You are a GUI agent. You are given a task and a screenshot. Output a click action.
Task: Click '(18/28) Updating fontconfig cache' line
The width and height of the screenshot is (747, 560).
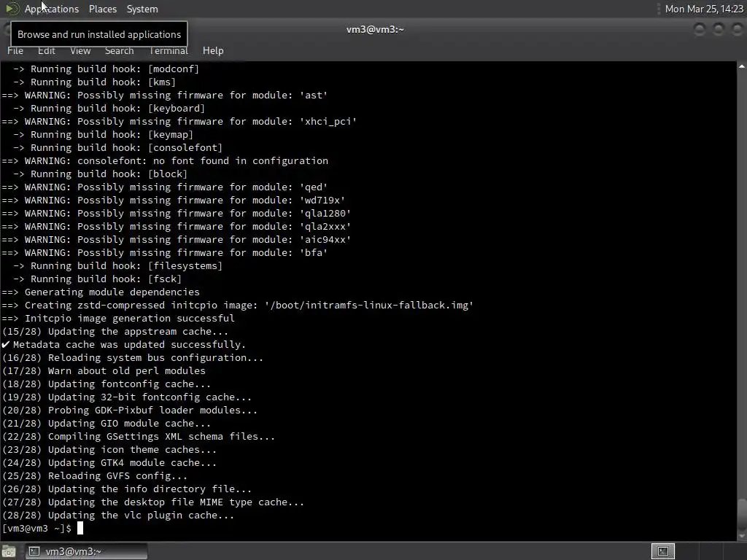pyautogui.click(x=107, y=384)
